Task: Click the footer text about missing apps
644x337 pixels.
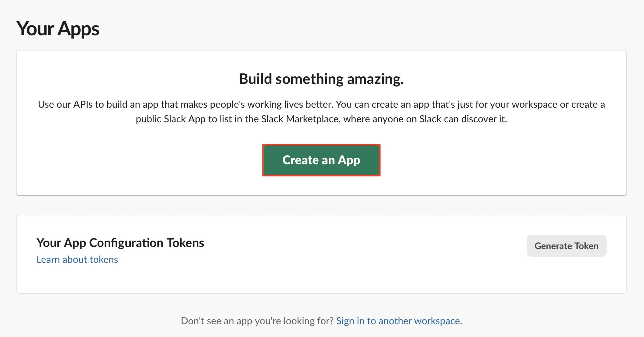Action: click(257, 321)
